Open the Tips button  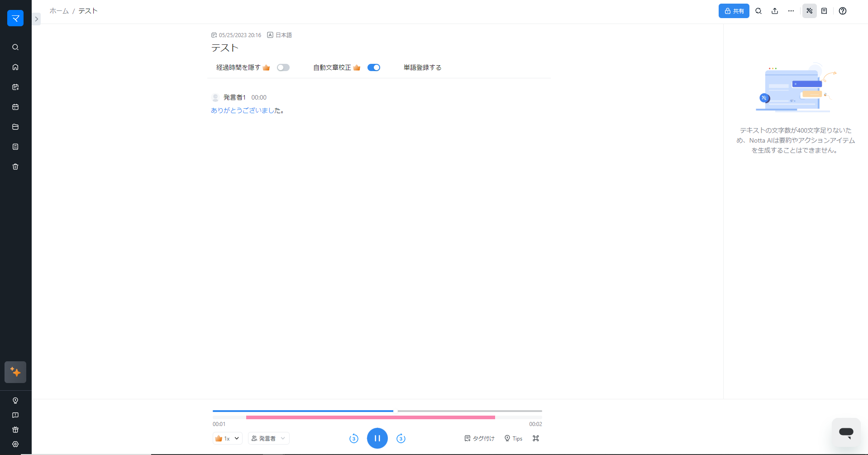point(513,438)
